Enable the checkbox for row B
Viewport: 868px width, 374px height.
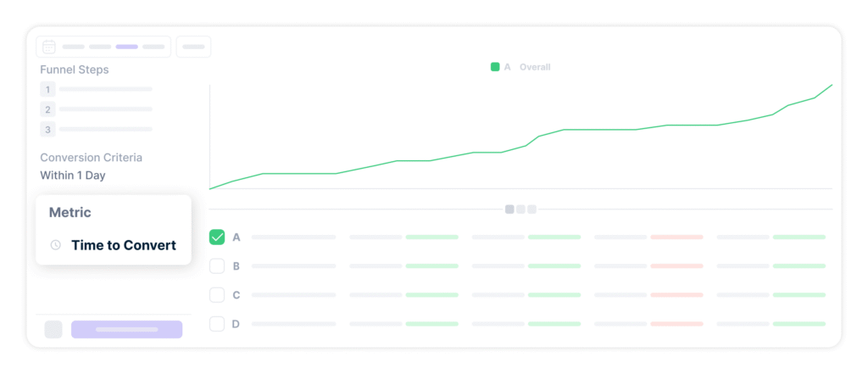point(217,266)
